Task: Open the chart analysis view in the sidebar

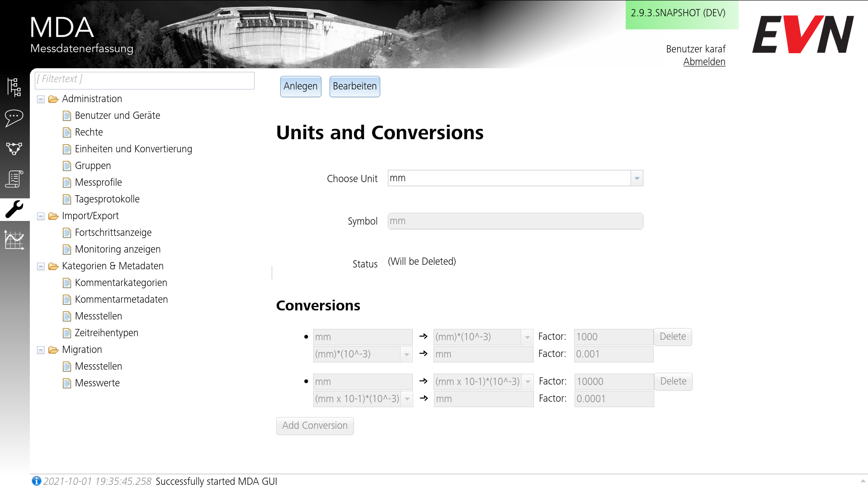Action: [14, 239]
